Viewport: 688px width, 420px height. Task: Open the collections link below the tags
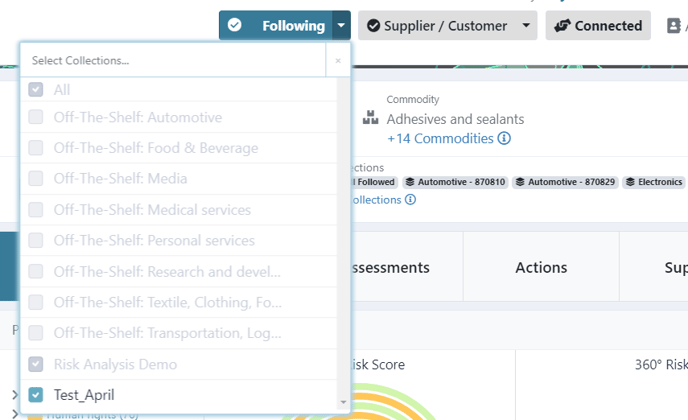tap(376, 200)
